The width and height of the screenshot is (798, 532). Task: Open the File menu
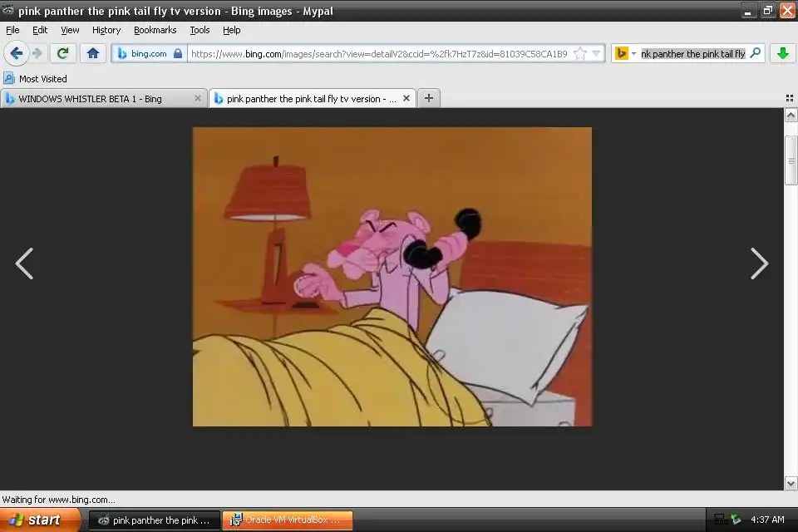12,30
